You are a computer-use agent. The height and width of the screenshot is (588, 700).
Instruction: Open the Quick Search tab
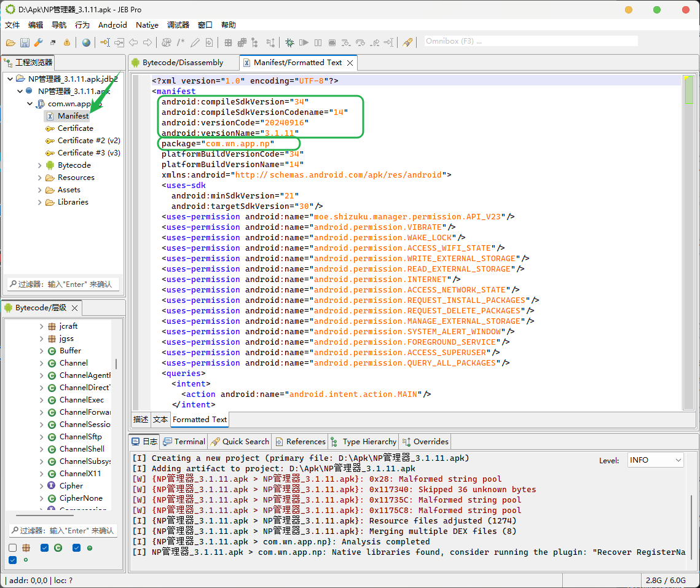pyautogui.click(x=240, y=442)
